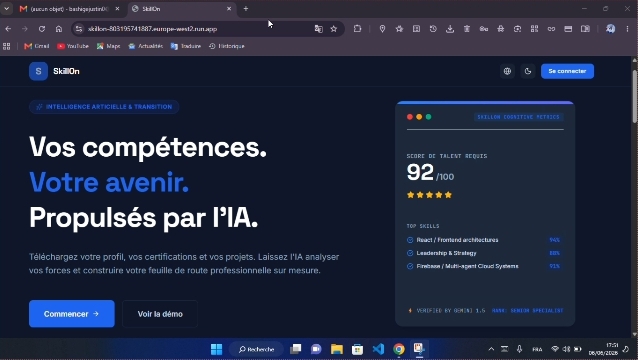638x360 pixels.
Task: Open the downloads toolbar icon
Action: pos(450,29)
